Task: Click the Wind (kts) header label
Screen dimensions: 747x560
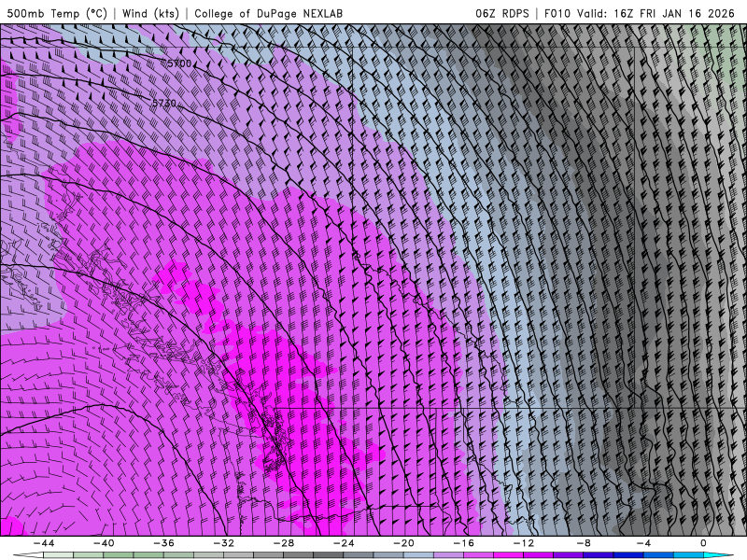Action: coord(150,13)
